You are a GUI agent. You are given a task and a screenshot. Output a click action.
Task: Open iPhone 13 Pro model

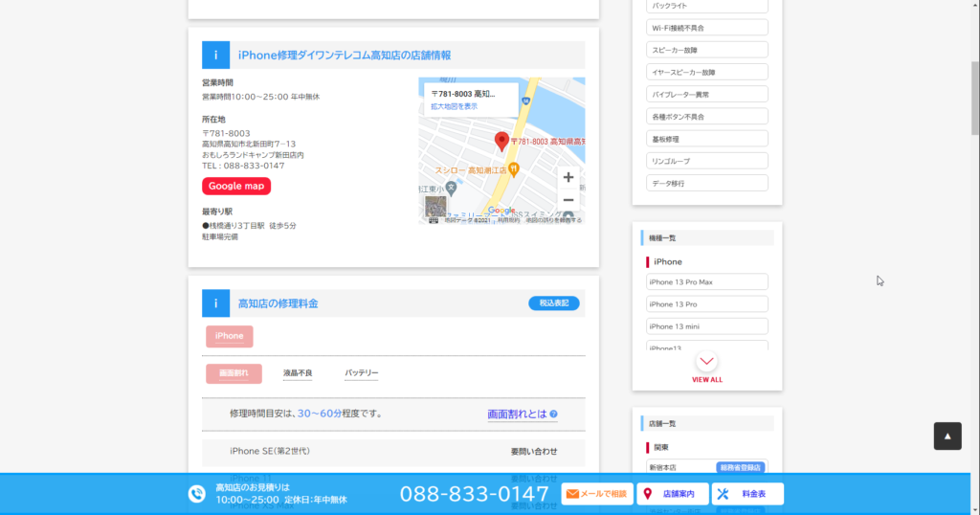click(x=707, y=303)
